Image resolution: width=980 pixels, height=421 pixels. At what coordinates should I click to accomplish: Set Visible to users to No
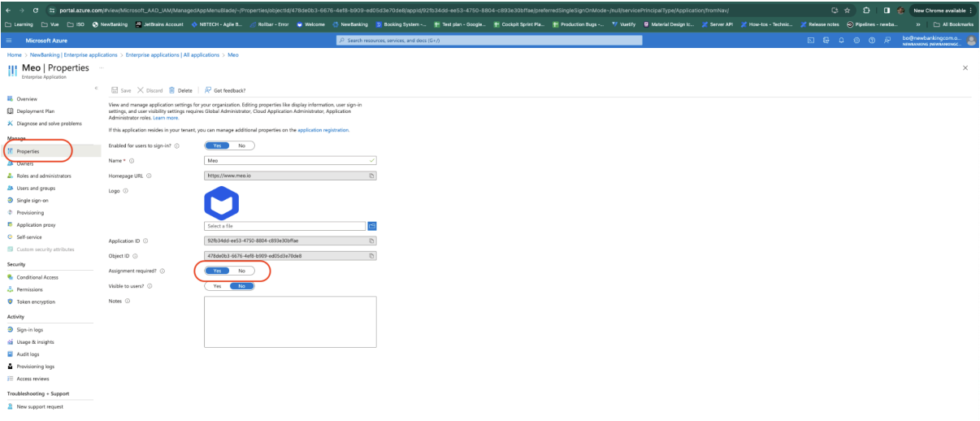[242, 286]
